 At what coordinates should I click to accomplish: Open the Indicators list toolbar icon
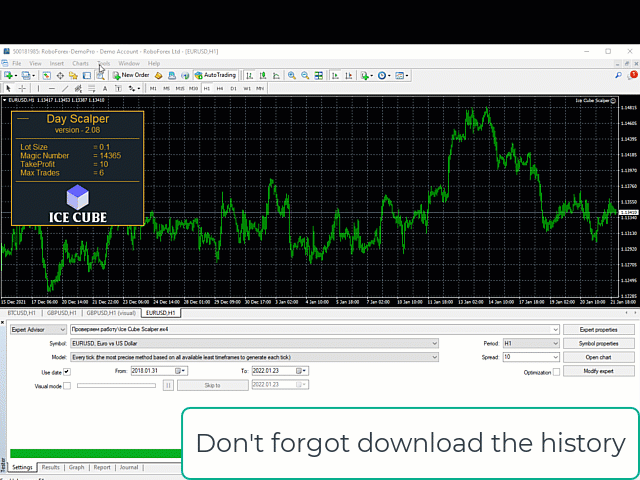coord(365,76)
